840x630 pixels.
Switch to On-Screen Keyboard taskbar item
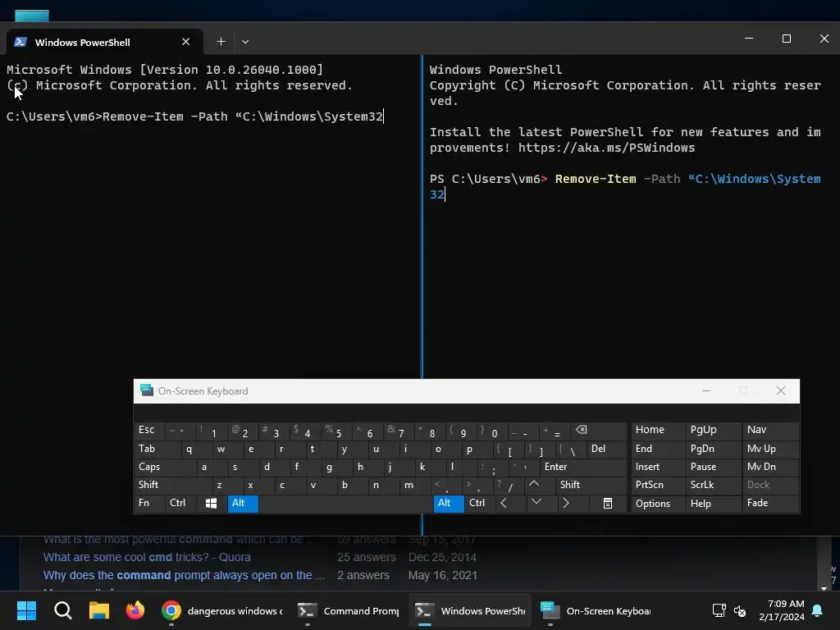pyautogui.click(x=596, y=610)
